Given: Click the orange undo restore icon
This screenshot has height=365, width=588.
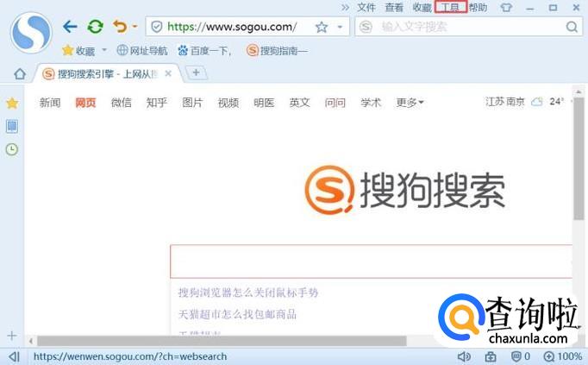Looking at the screenshot, I should click(x=120, y=27).
